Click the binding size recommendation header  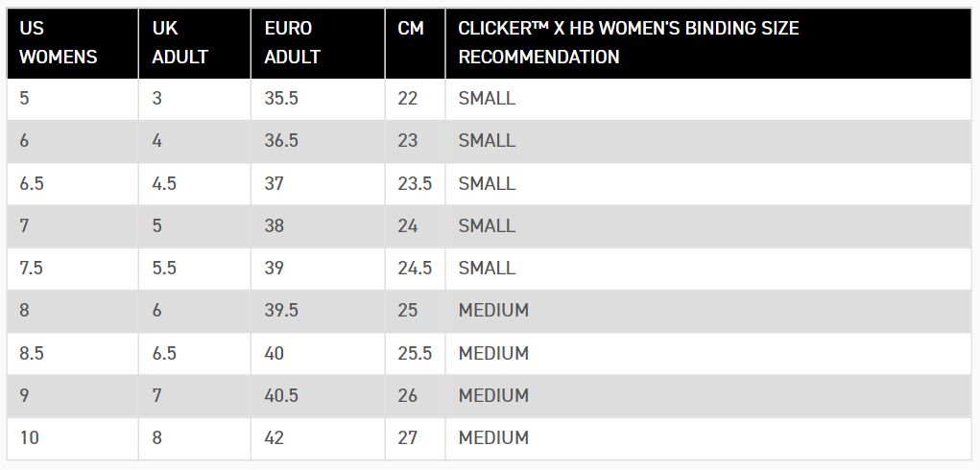click(629, 43)
